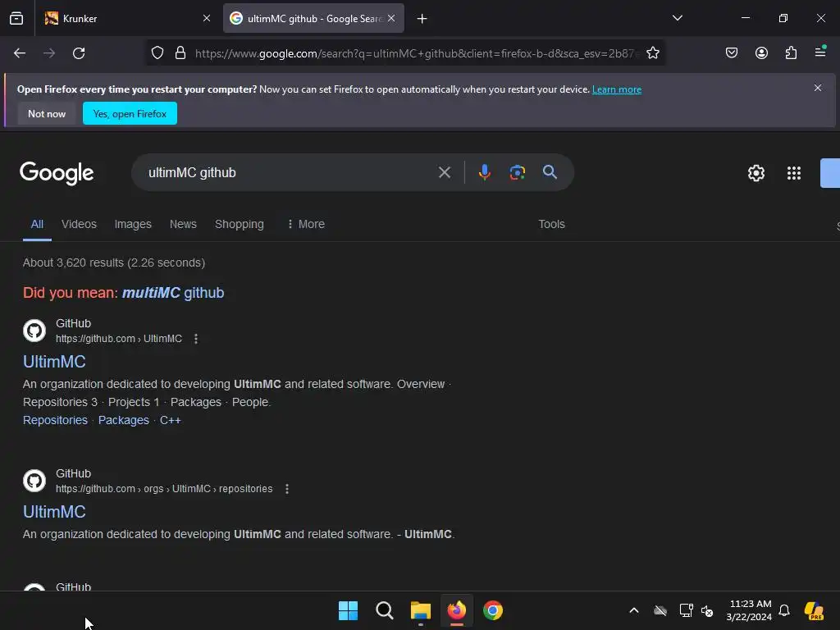Open Firefox View tab list icon
Viewport: 840px width, 630px height.
pyautogui.click(x=16, y=18)
